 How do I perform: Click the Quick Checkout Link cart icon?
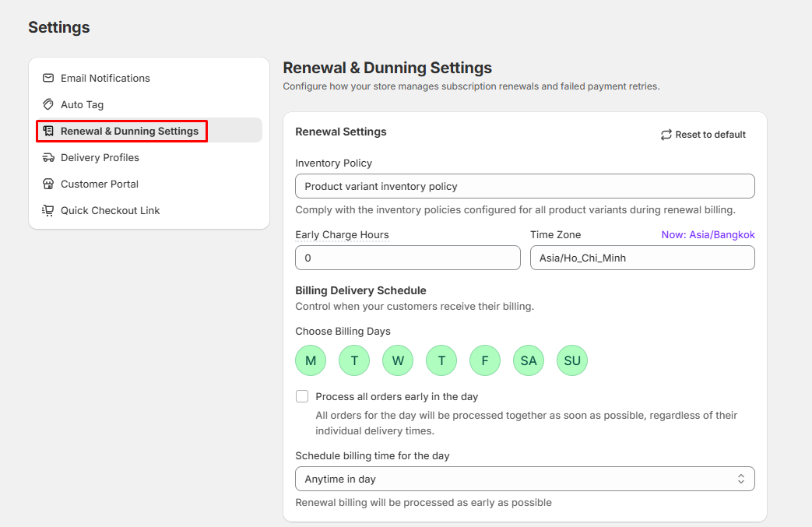(48, 210)
